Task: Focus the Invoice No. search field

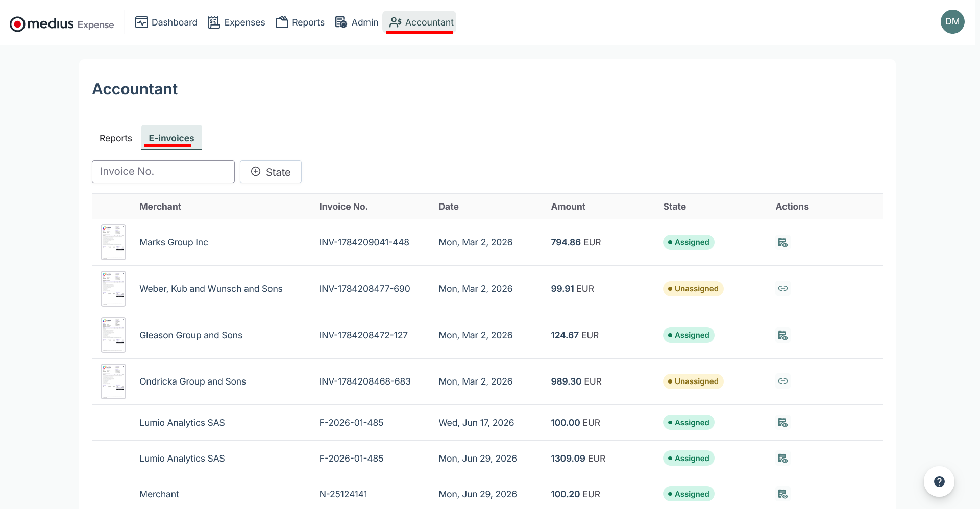Action: click(163, 172)
